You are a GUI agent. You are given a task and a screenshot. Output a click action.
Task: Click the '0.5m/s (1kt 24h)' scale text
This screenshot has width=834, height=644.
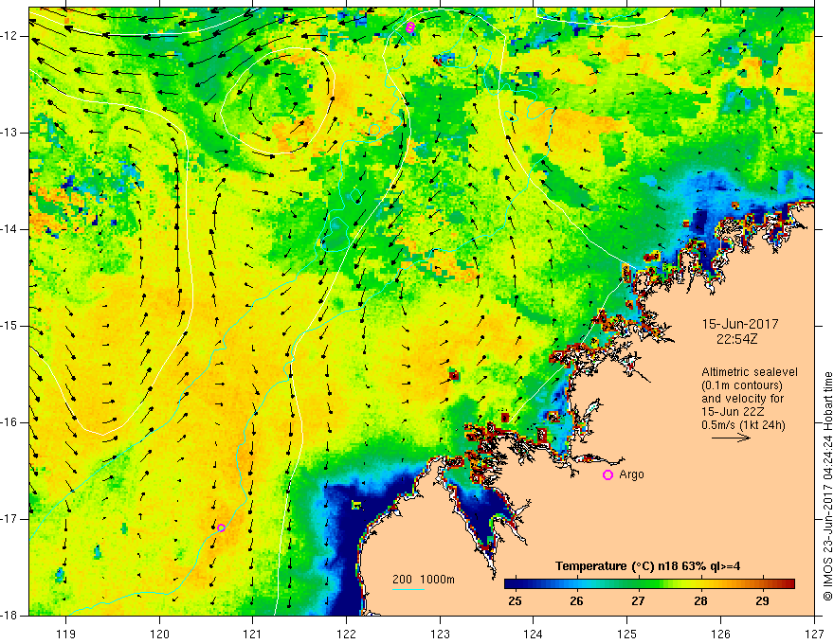tap(743, 425)
